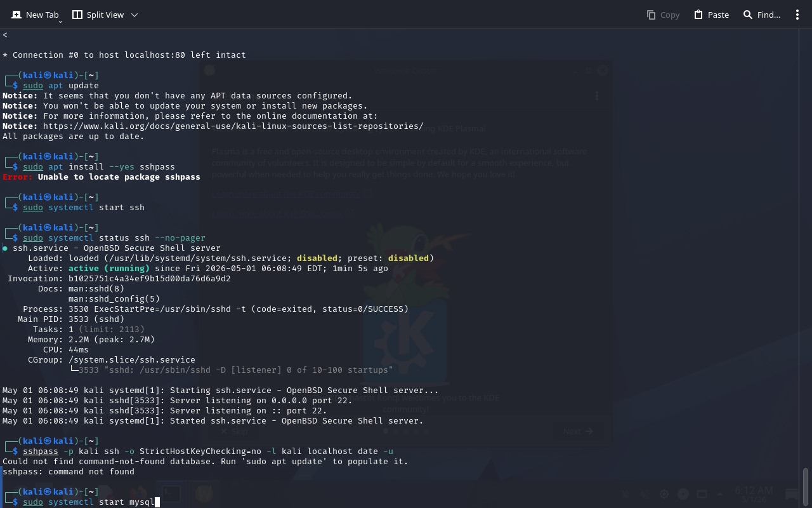Click the 'sudo systemctl start mysql' command line
This screenshot has width=812, height=508.
click(89, 502)
